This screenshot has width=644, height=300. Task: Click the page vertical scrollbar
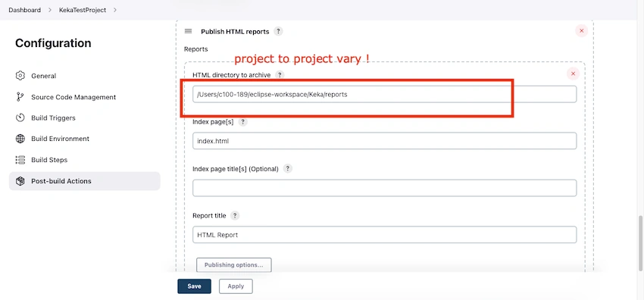tap(641, 243)
